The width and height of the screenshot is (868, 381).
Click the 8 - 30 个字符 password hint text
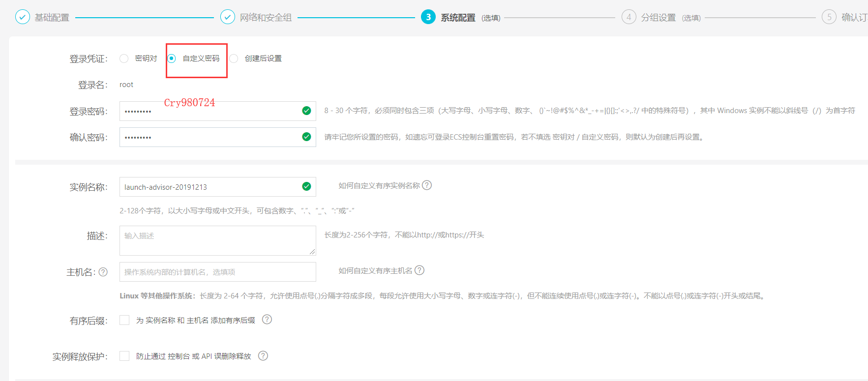click(x=590, y=111)
